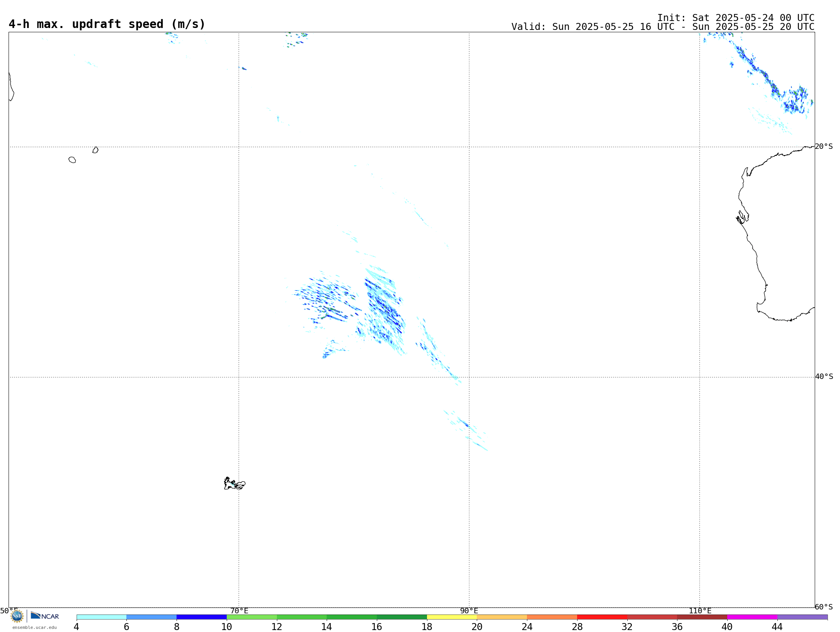Pick the light blue 6–8 color swatch
The image size is (840, 632).
coord(152,617)
